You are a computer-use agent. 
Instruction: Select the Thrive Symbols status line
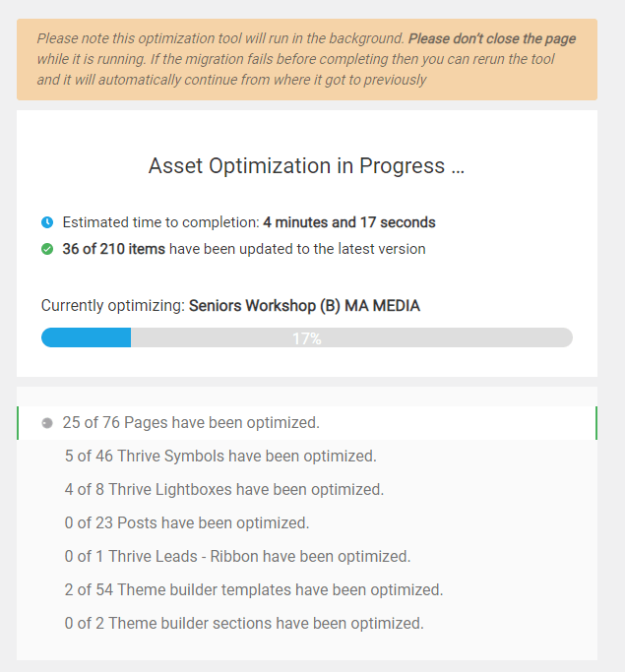click(x=220, y=456)
